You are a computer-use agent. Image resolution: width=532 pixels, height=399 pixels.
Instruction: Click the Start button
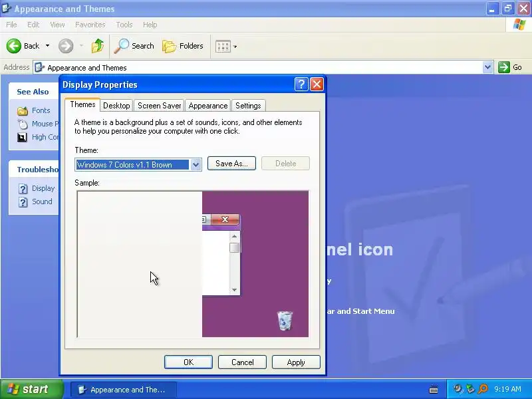pos(32,389)
